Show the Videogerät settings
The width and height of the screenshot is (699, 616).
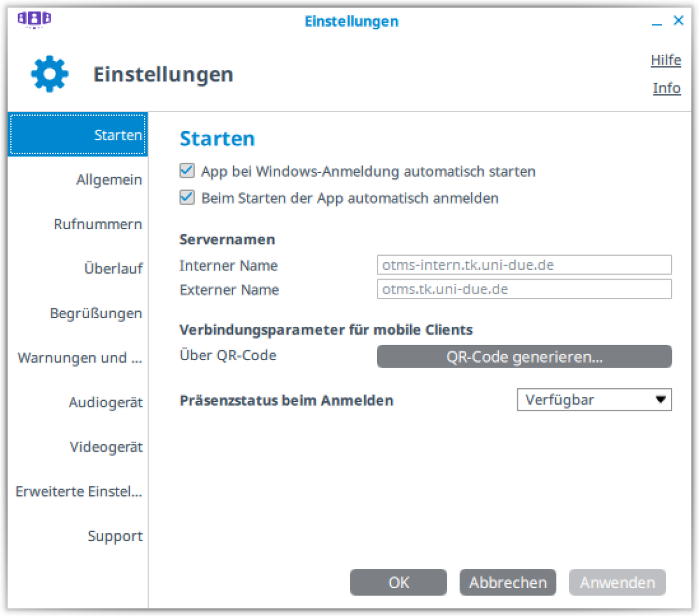pos(106,447)
